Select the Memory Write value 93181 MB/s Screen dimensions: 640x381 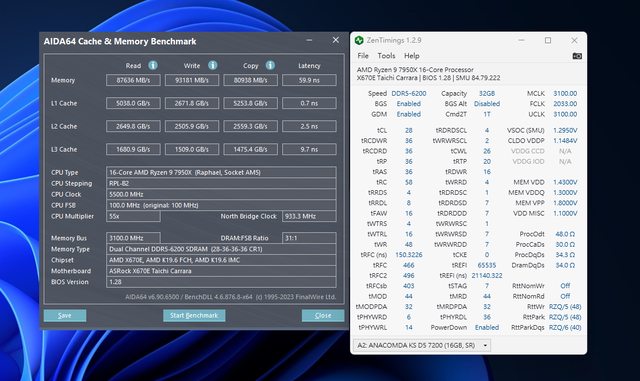coord(192,80)
